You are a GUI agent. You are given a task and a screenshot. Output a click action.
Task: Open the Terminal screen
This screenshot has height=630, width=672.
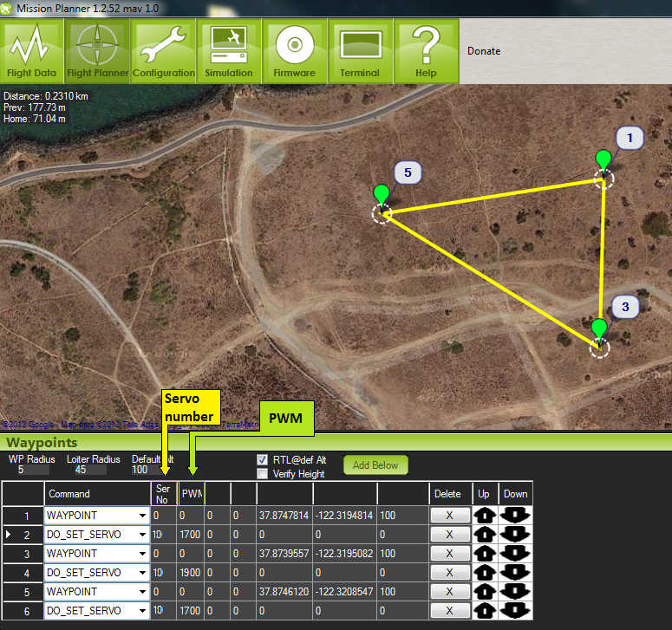tap(360, 51)
